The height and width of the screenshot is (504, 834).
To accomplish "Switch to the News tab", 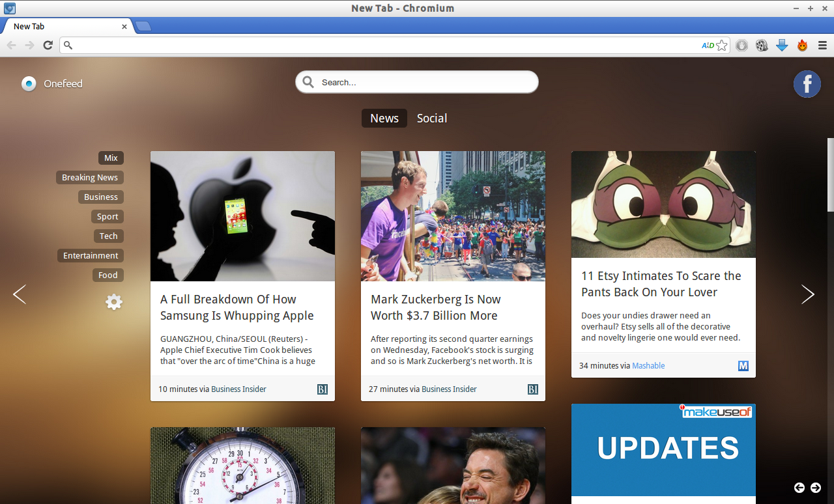I will [384, 118].
